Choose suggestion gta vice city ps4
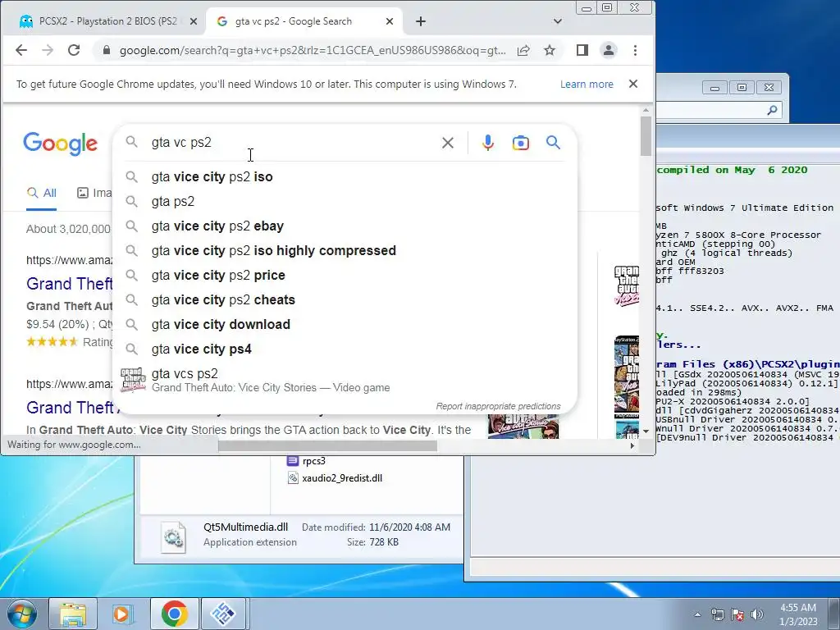The width and height of the screenshot is (840, 630). (x=344, y=349)
